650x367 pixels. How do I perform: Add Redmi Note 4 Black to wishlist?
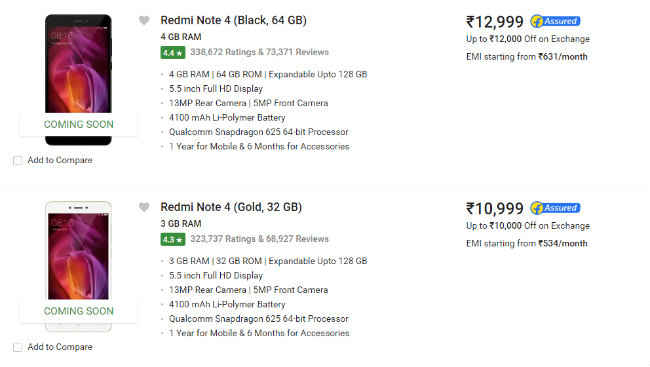144,20
